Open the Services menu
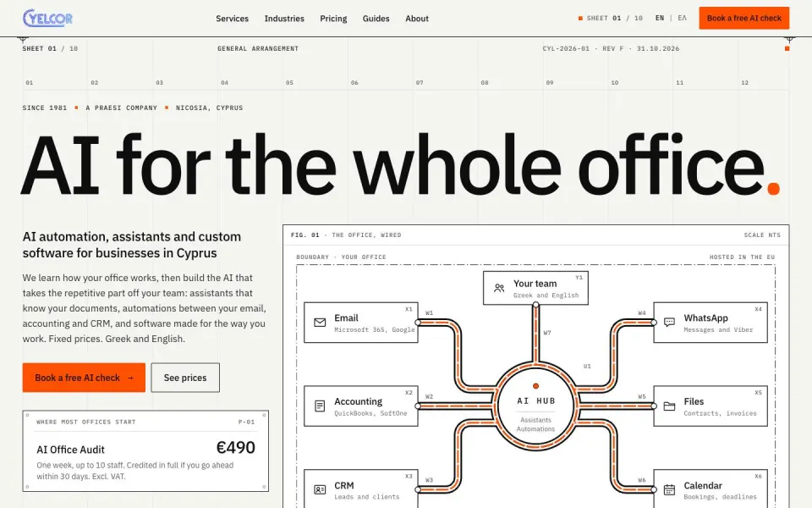812x508 pixels. click(232, 19)
